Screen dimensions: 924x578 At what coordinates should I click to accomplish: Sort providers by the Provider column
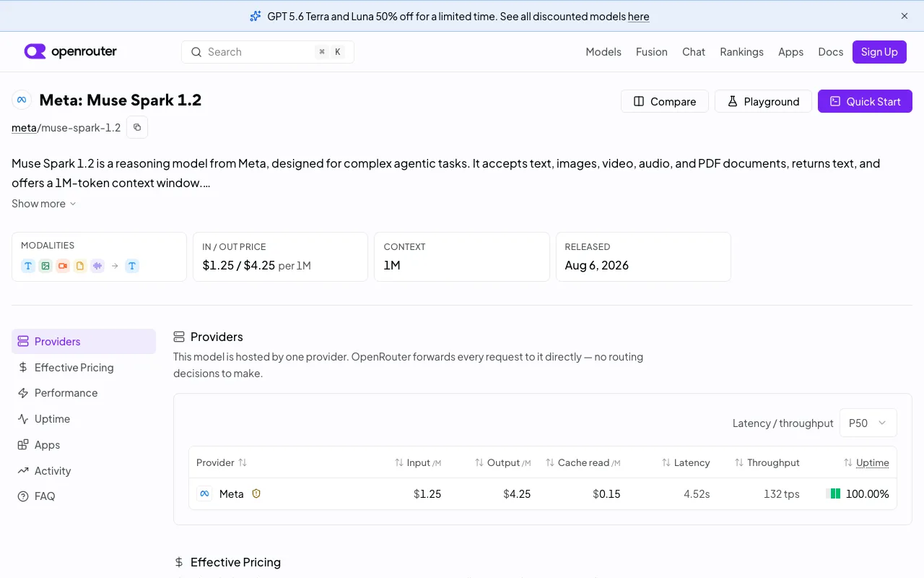(222, 462)
